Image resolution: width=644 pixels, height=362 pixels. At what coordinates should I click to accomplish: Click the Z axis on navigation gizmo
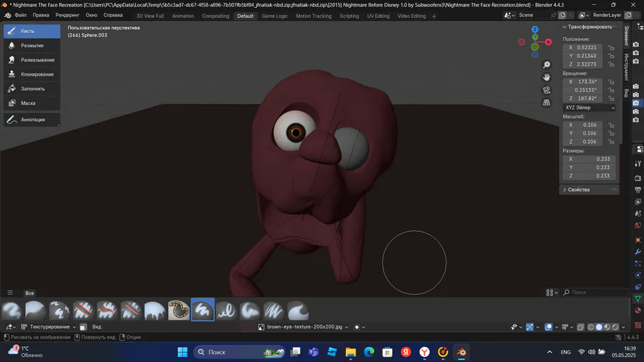click(x=535, y=29)
